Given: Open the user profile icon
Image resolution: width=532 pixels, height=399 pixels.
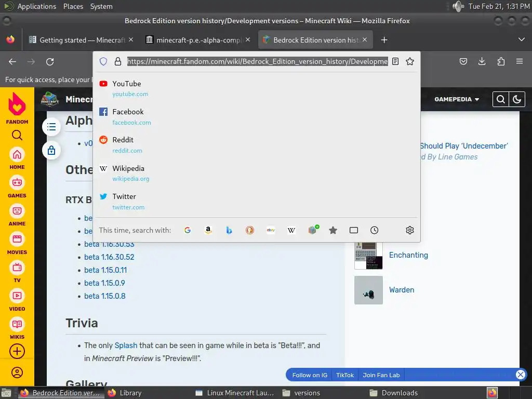Looking at the screenshot, I should pyautogui.click(x=17, y=373).
